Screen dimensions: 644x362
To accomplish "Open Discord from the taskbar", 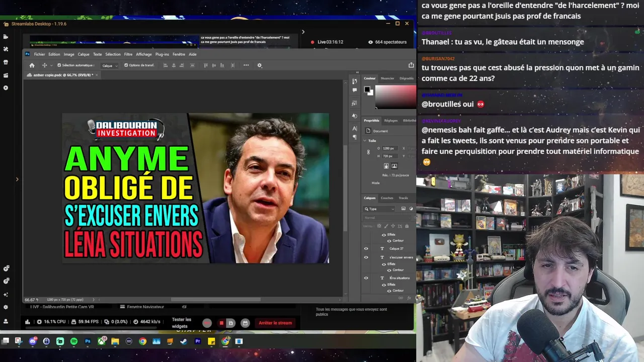I will (33, 341).
